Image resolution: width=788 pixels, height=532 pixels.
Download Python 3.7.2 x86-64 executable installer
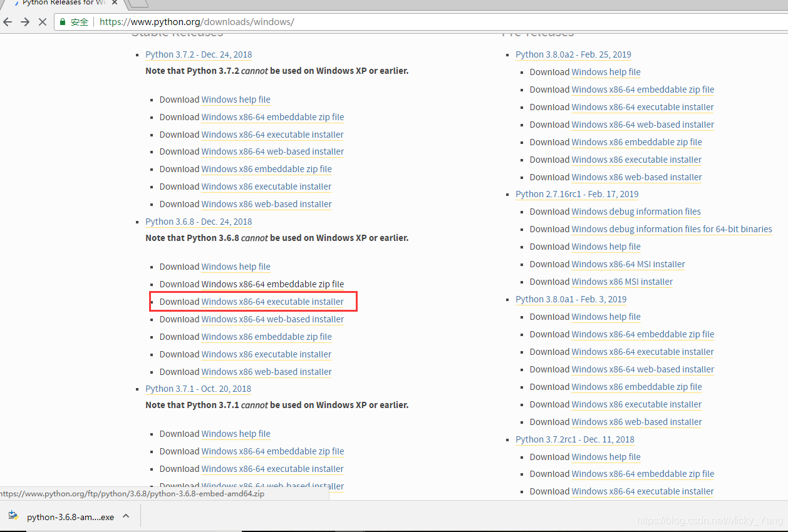click(x=272, y=135)
